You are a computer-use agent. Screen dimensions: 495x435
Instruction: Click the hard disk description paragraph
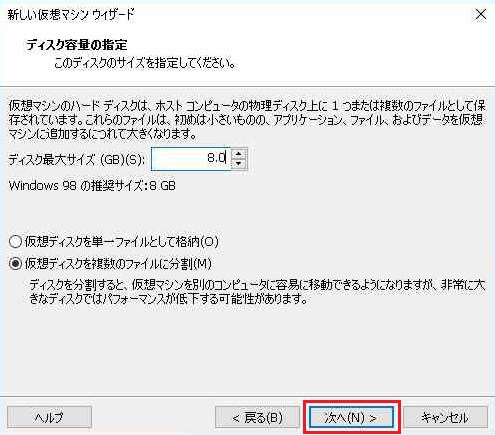[x=247, y=120]
